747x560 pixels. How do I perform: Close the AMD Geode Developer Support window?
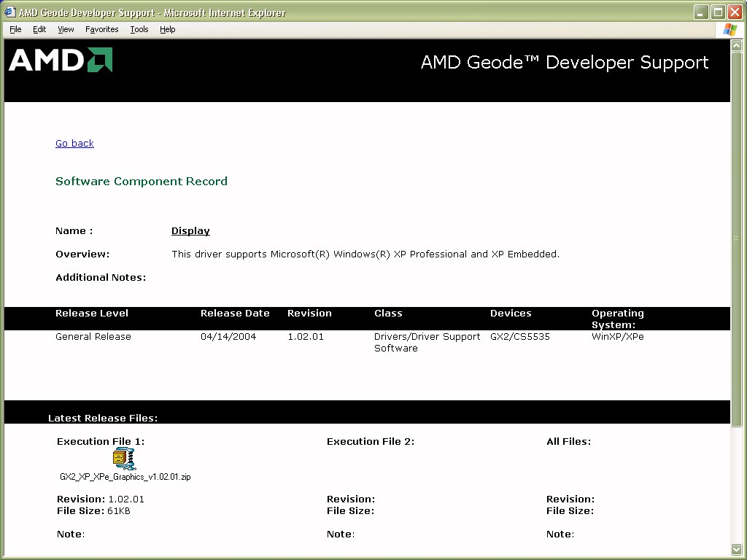click(x=735, y=12)
